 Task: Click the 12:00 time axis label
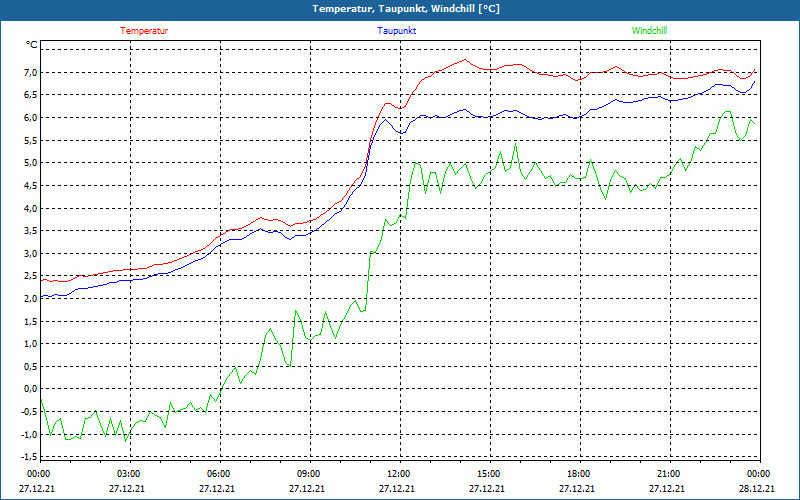point(400,473)
